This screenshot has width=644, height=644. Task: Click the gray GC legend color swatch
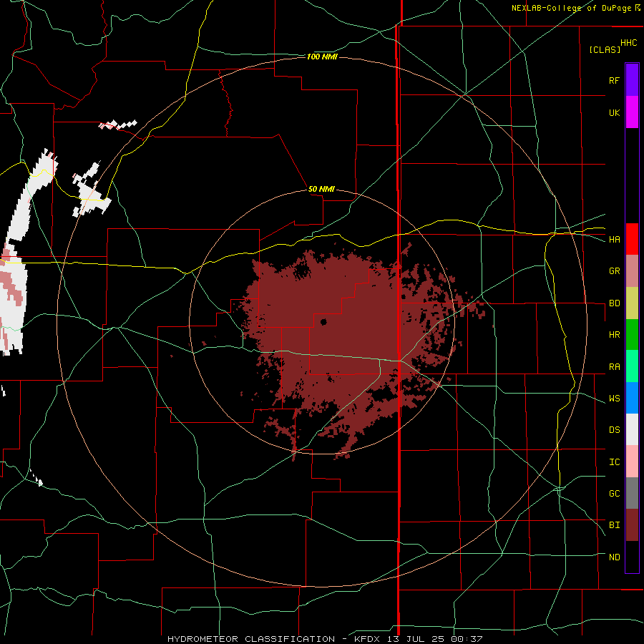[632, 493]
